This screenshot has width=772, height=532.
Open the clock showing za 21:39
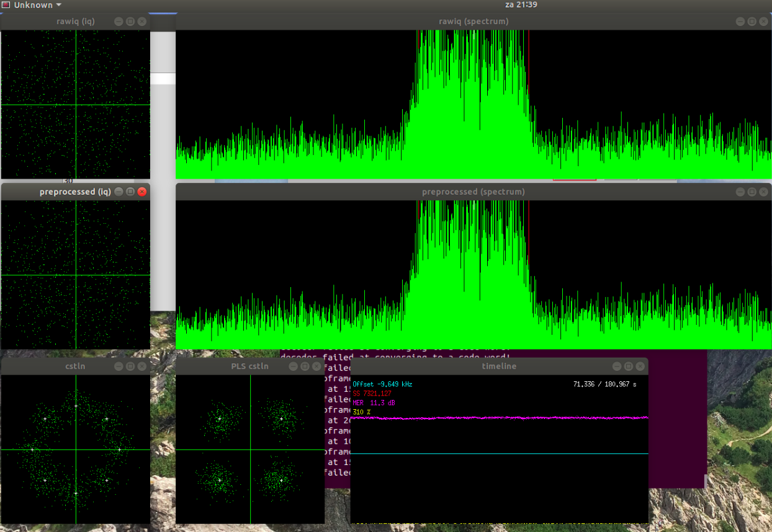click(x=521, y=5)
